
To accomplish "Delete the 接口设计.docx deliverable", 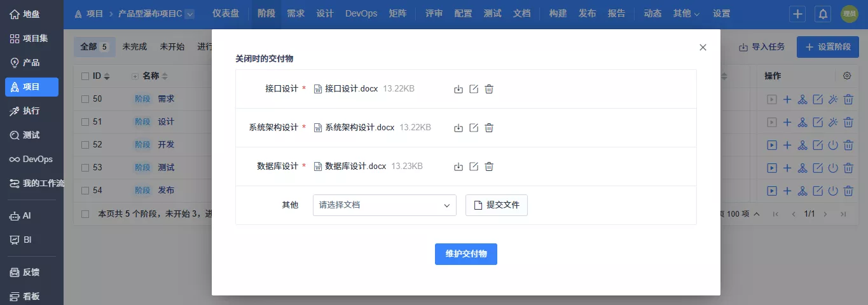I will click(x=489, y=89).
